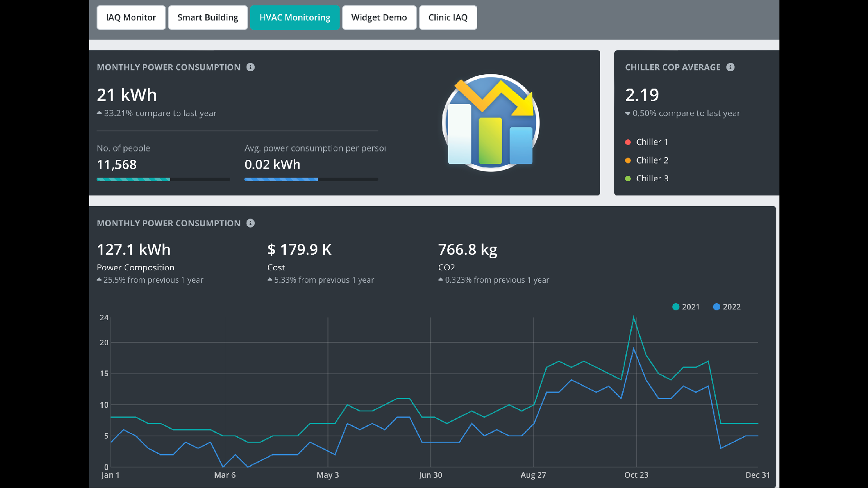Click up arrow next to 25.5% from previous
The width and height of the screenshot is (868, 488).
pos(99,280)
